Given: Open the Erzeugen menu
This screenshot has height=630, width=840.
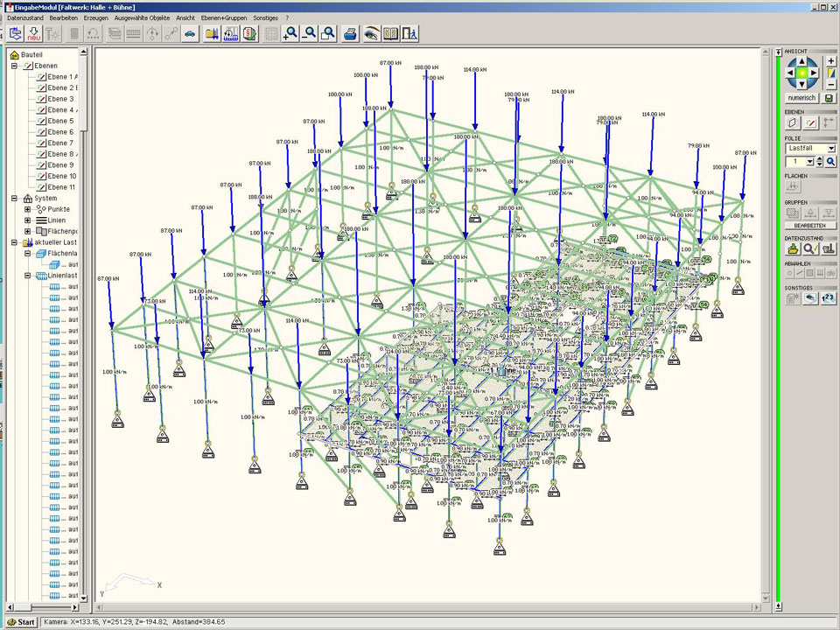Looking at the screenshot, I should click(x=96, y=17).
